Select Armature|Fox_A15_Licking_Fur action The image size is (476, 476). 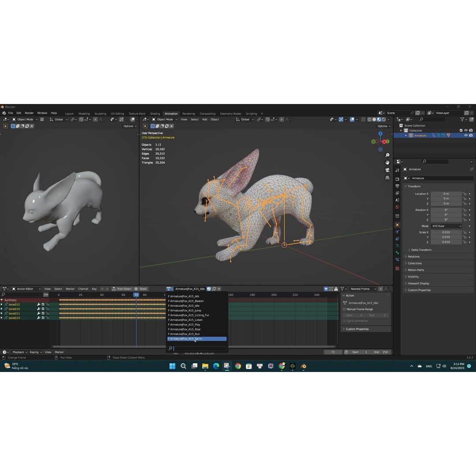[x=197, y=315]
